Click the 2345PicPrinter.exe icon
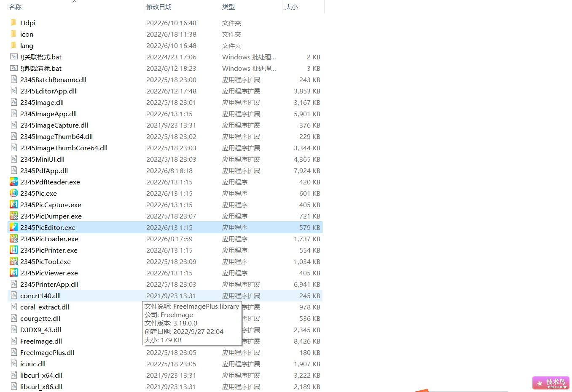Image resolution: width=572 pixels, height=392 pixels. [x=13, y=250]
